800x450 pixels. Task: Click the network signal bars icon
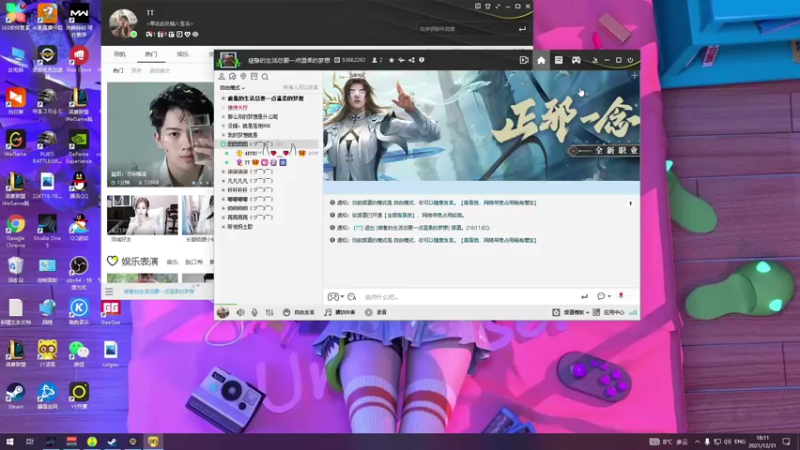point(633,312)
